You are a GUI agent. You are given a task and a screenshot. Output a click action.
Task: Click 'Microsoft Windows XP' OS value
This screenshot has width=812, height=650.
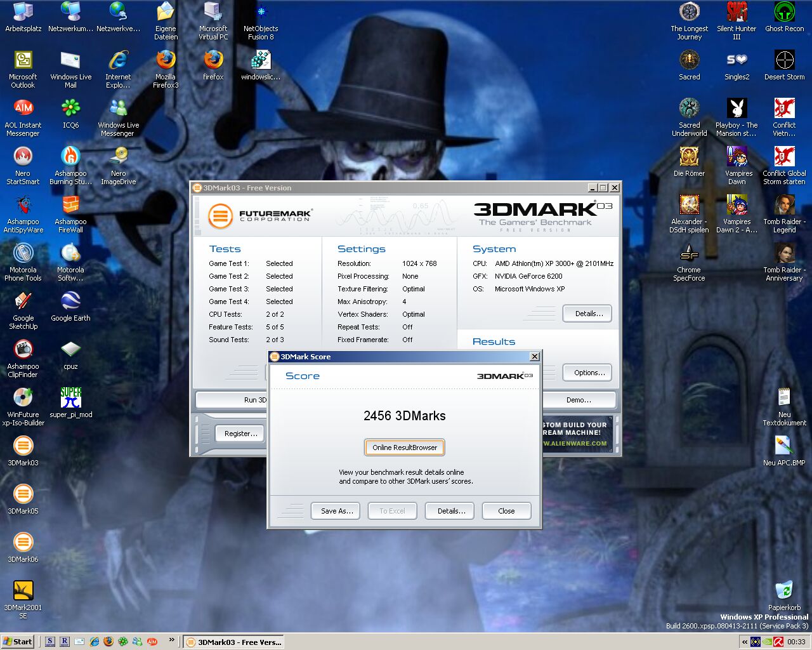point(530,289)
